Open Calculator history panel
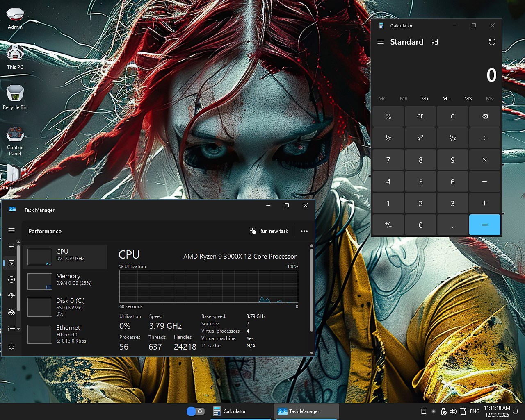 (x=492, y=42)
